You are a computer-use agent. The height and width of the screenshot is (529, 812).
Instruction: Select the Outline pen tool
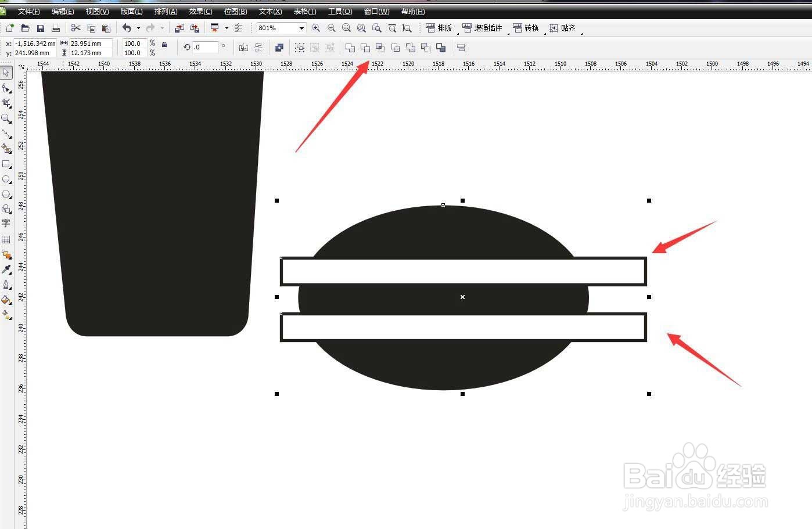[x=6, y=285]
